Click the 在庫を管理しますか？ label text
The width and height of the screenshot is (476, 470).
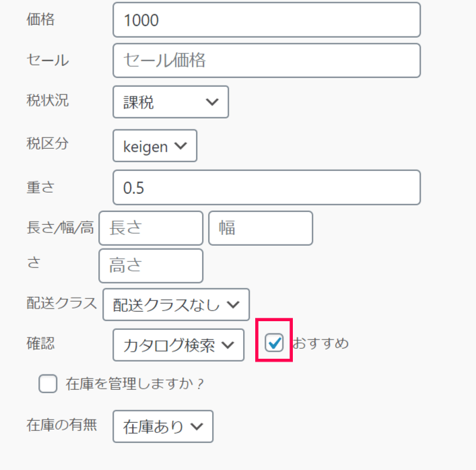coord(135,384)
